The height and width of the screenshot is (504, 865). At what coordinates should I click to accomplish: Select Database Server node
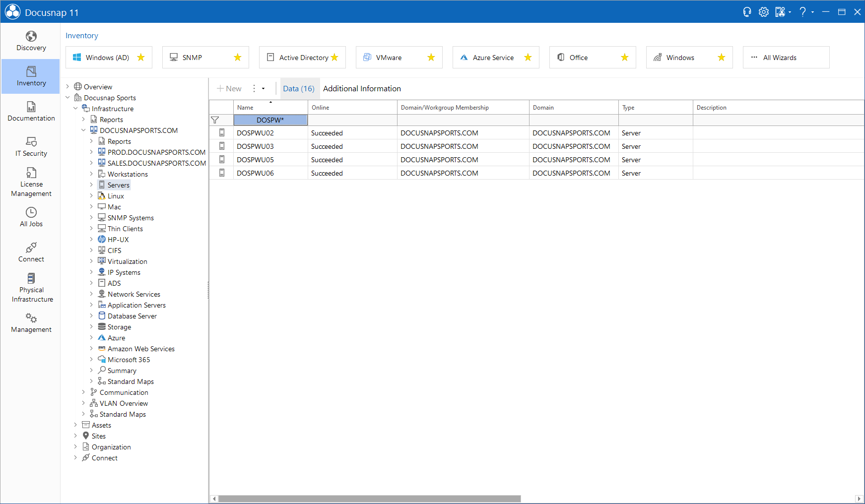tap(132, 316)
